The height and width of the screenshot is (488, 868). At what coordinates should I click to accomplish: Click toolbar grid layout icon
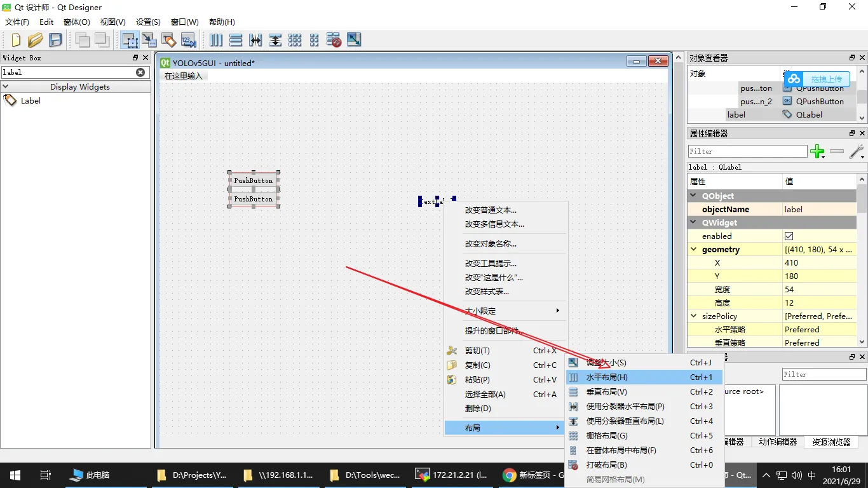[x=295, y=40]
